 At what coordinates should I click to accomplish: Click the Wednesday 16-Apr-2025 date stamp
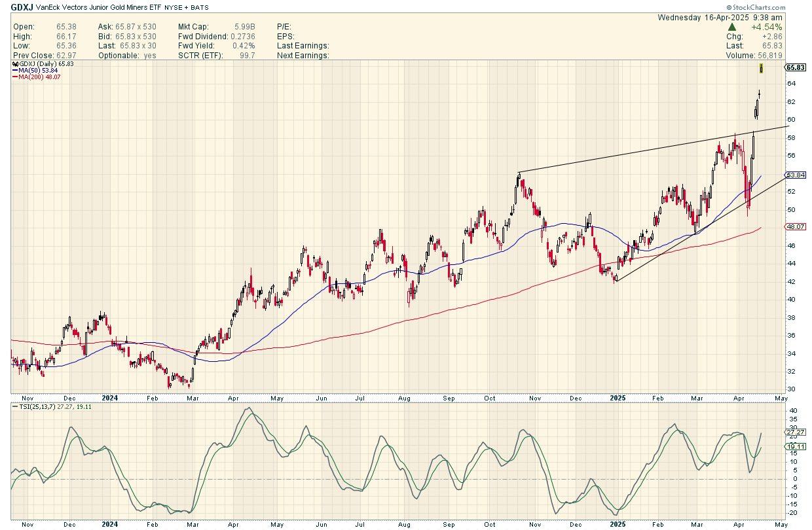[x=720, y=18]
